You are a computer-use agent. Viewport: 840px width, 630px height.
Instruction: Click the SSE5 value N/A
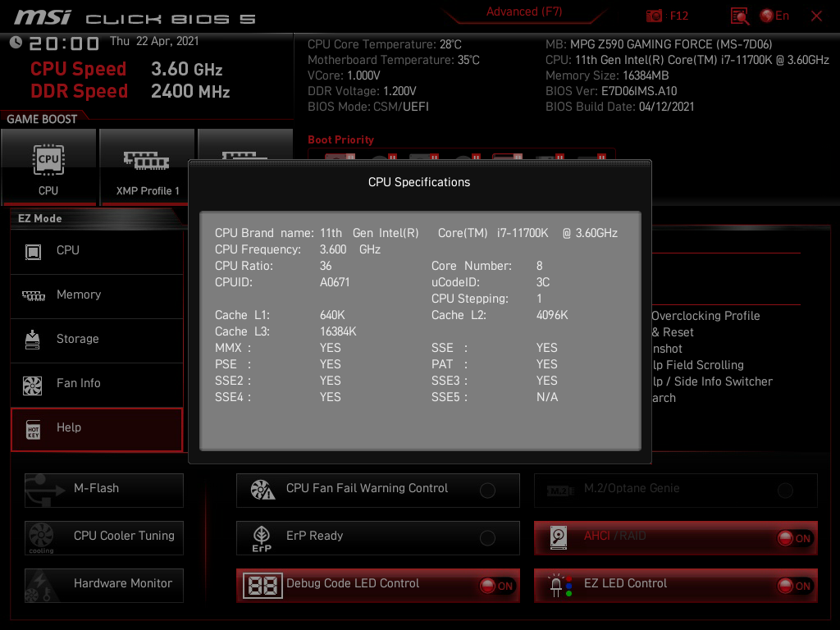(x=547, y=397)
